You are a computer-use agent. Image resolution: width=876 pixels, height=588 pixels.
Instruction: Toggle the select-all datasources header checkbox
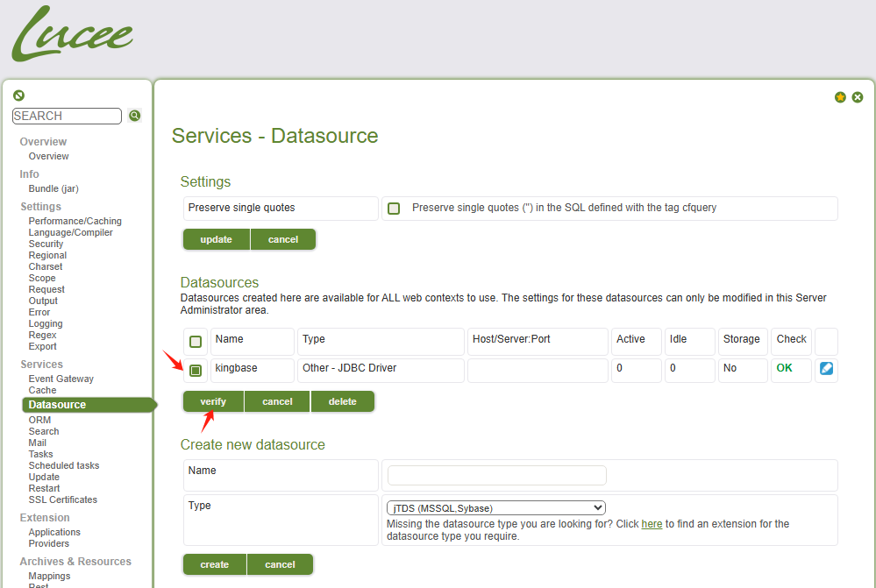point(196,341)
